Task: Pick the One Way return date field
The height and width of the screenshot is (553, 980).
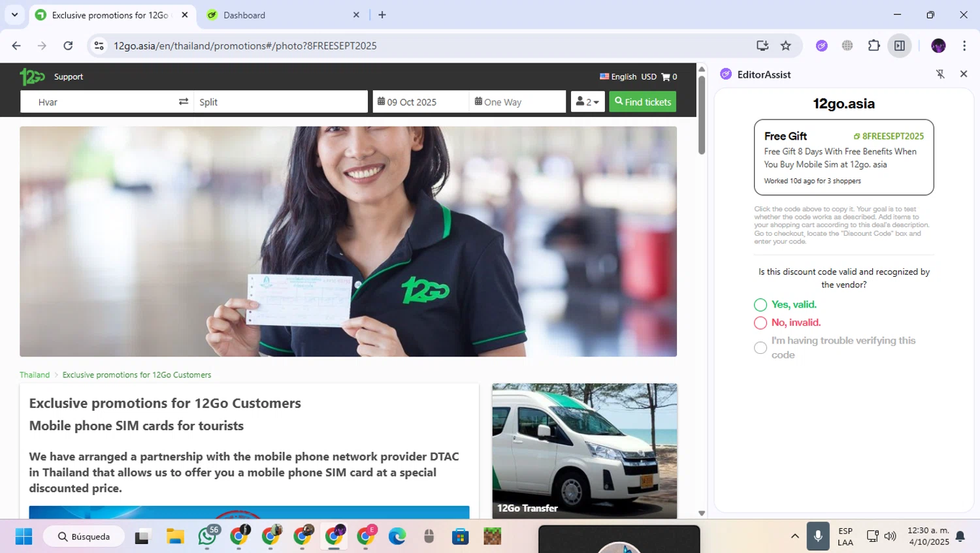Action: 517,102
